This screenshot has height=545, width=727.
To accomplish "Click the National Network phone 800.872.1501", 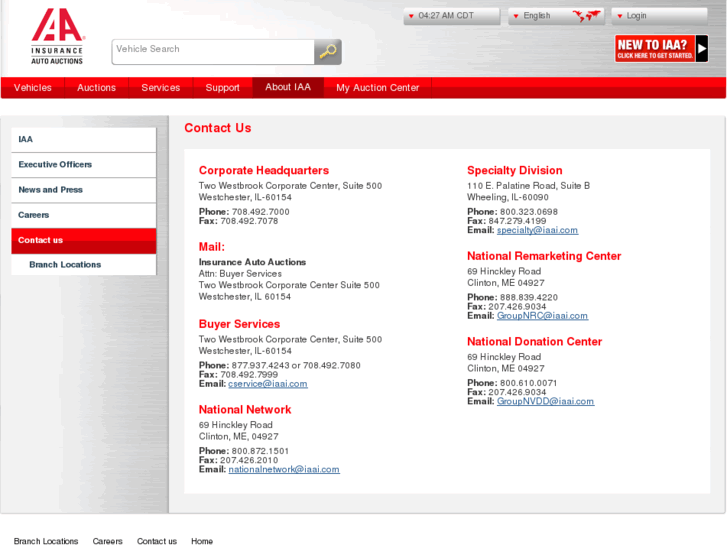I will point(260,451).
